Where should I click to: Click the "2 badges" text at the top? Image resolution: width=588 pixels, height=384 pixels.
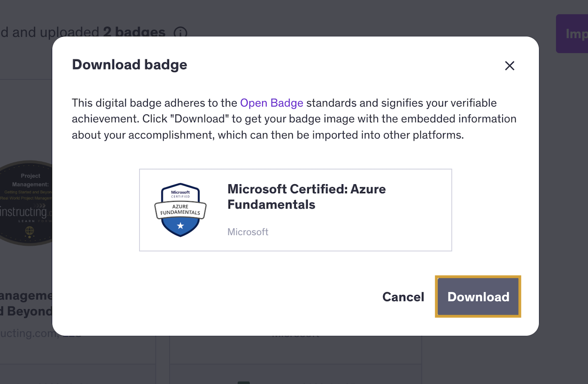[x=134, y=32]
